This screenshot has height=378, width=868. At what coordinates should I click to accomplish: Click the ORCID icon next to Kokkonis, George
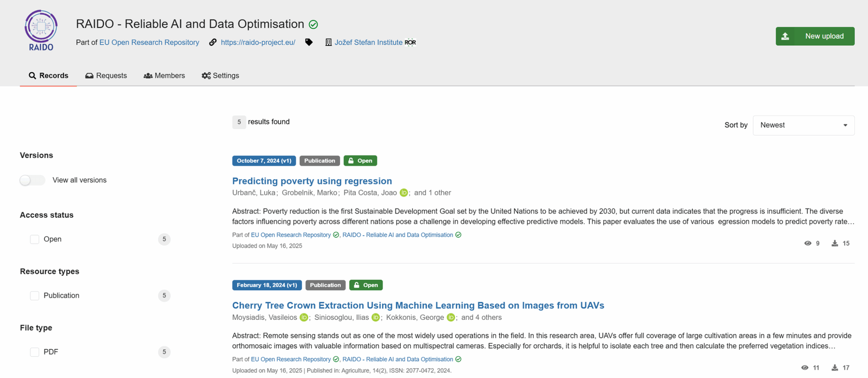pos(451,318)
